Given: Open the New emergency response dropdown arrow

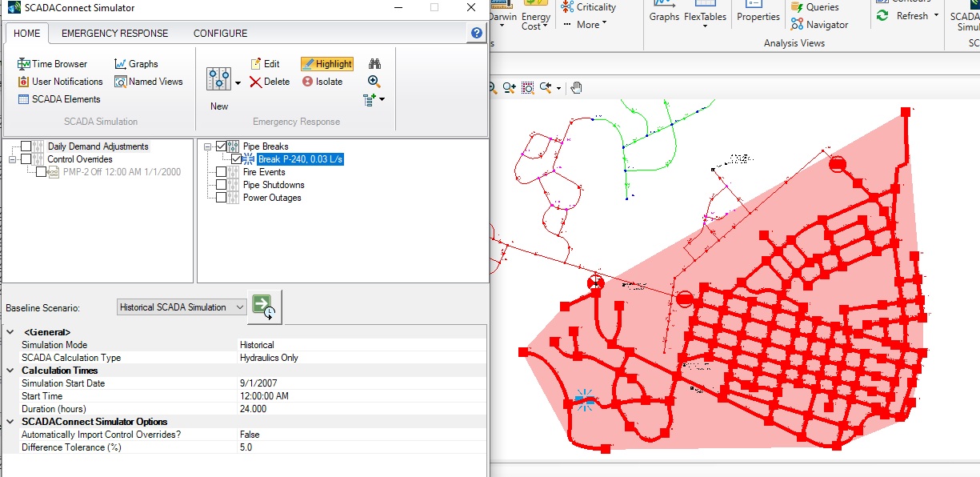Looking at the screenshot, I should tap(238, 82).
